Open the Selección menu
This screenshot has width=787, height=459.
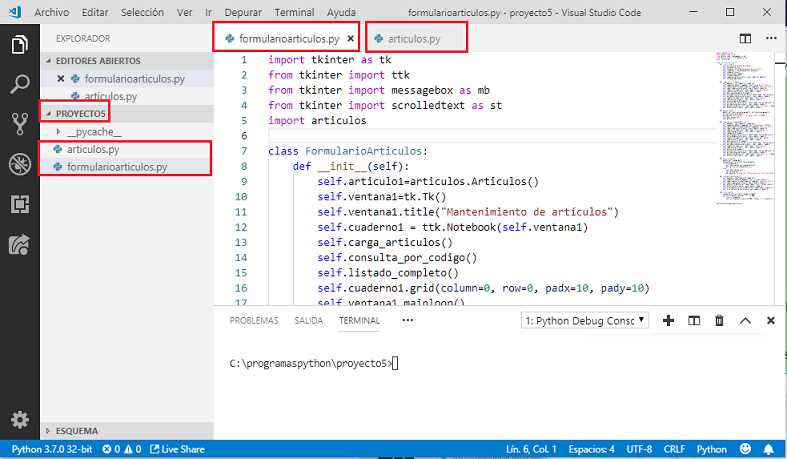(142, 12)
